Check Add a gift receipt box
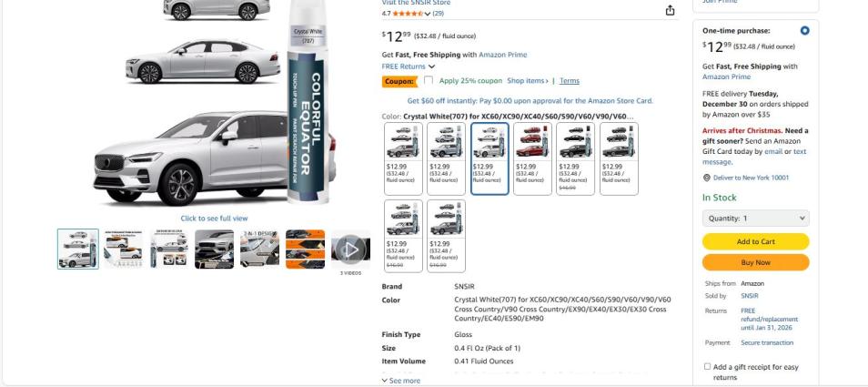Image resolution: width=868 pixels, height=387 pixels. pyautogui.click(x=707, y=367)
